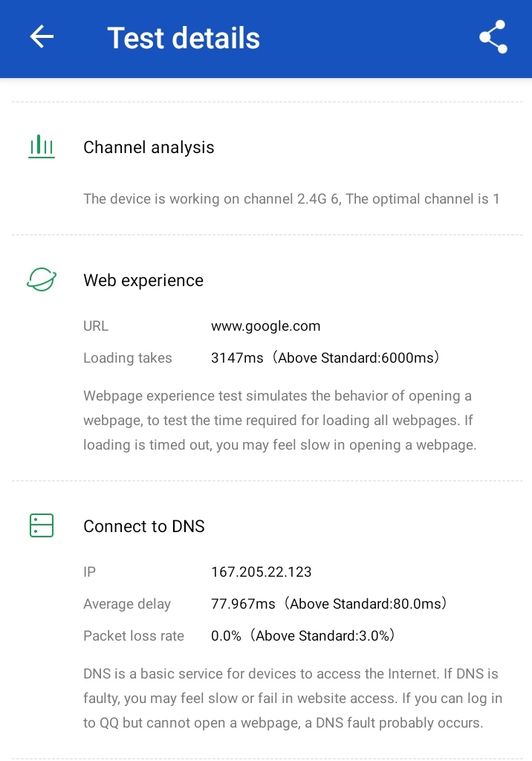Tap the share icon
The image size is (532, 761).
tap(493, 37)
